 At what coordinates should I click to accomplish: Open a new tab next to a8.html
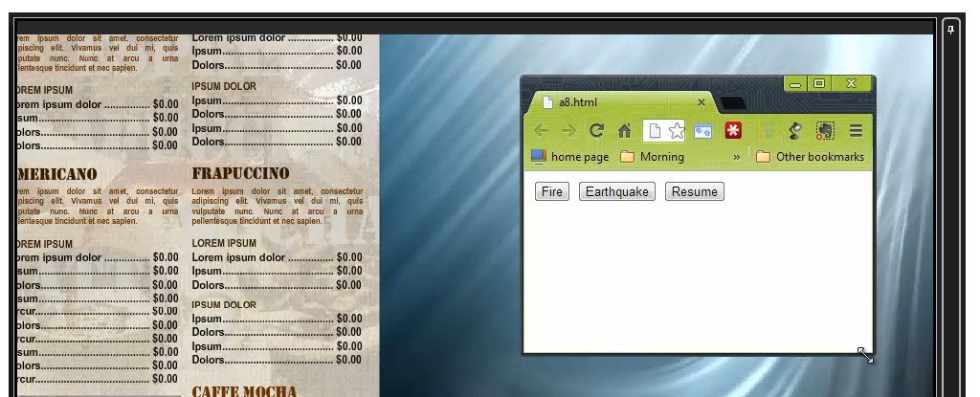click(x=732, y=102)
